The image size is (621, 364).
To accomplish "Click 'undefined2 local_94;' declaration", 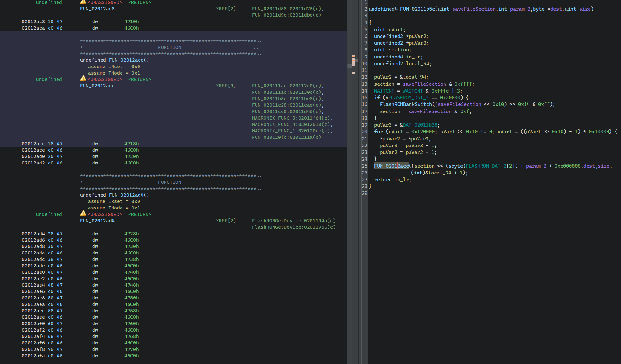I will pos(403,64).
